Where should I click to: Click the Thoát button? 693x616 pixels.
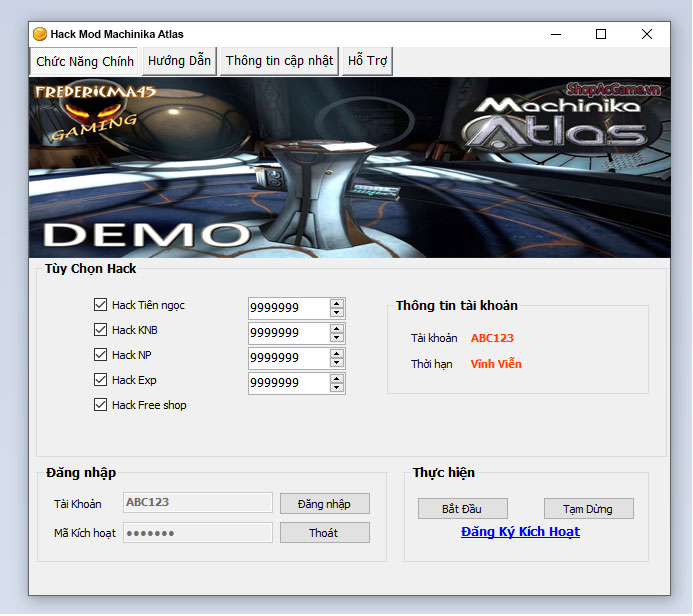click(325, 533)
